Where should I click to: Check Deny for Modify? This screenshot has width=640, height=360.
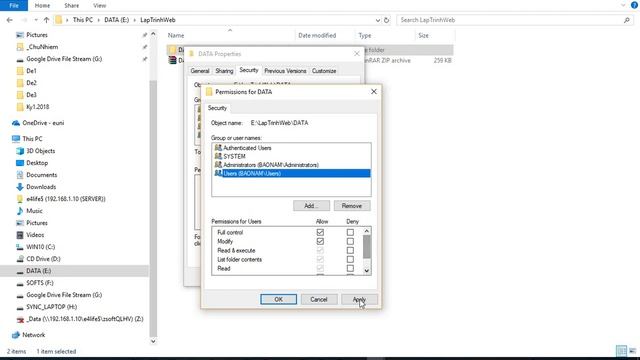(350, 241)
